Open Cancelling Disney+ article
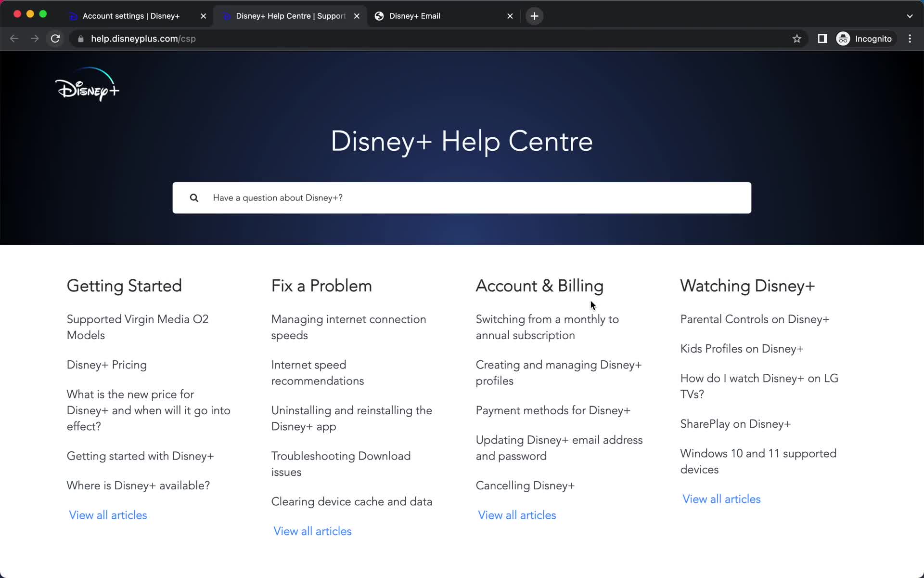924x578 pixels. click(525, 486)
